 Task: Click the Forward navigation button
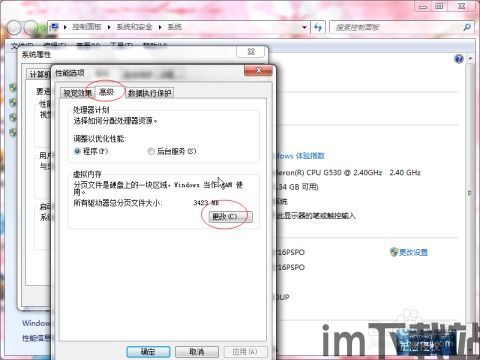pyautogui.click(x=31, y=28)
